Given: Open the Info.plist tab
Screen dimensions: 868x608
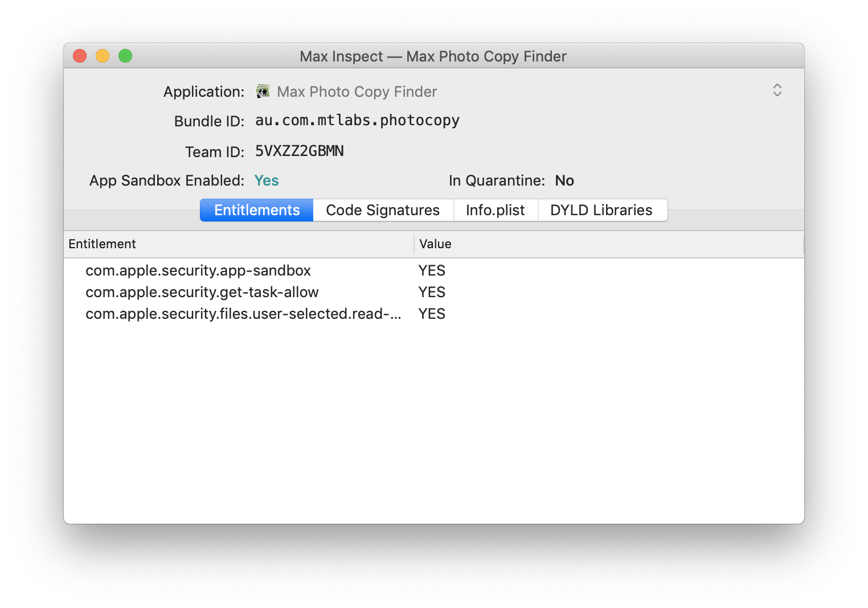Looking at the screenshot, I should (495, 210).
